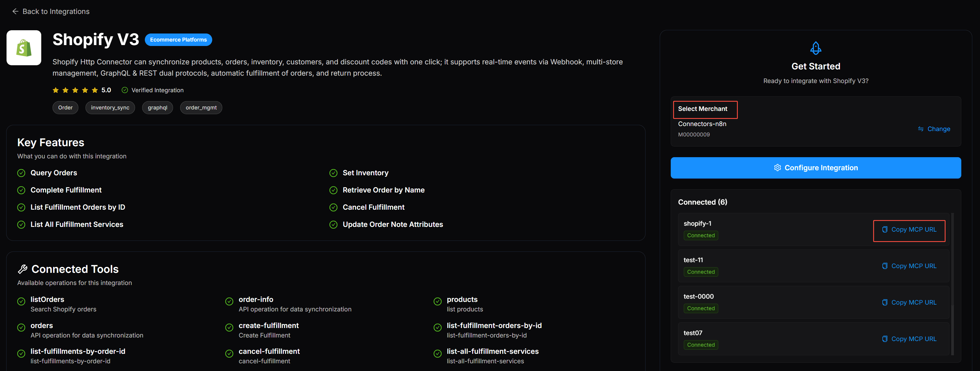This screenshot has width=980, height=371.
Task: Click the wrench Connected Tools icon
Action: pos(23,269)
